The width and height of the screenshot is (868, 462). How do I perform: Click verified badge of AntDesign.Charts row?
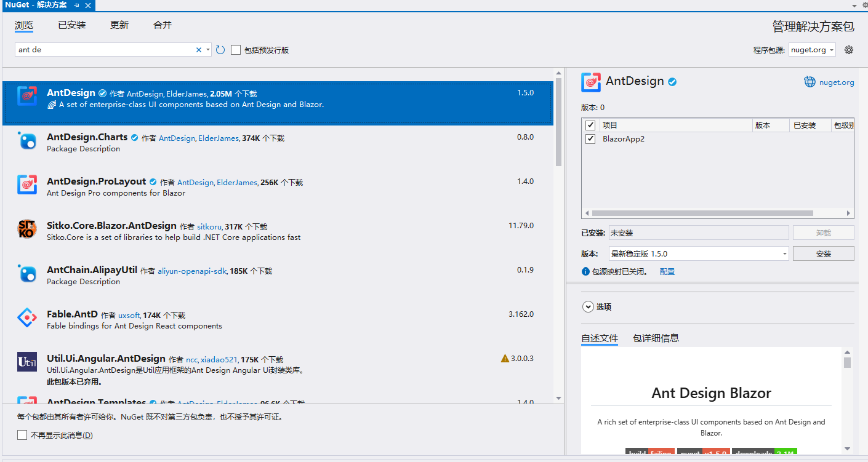135,138
